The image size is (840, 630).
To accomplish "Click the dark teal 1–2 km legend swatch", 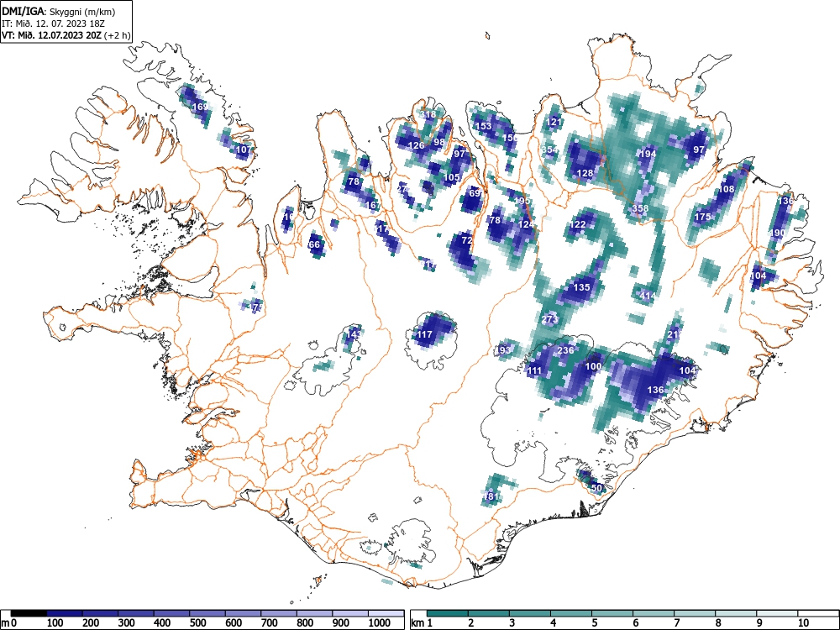I will (448, 613).
